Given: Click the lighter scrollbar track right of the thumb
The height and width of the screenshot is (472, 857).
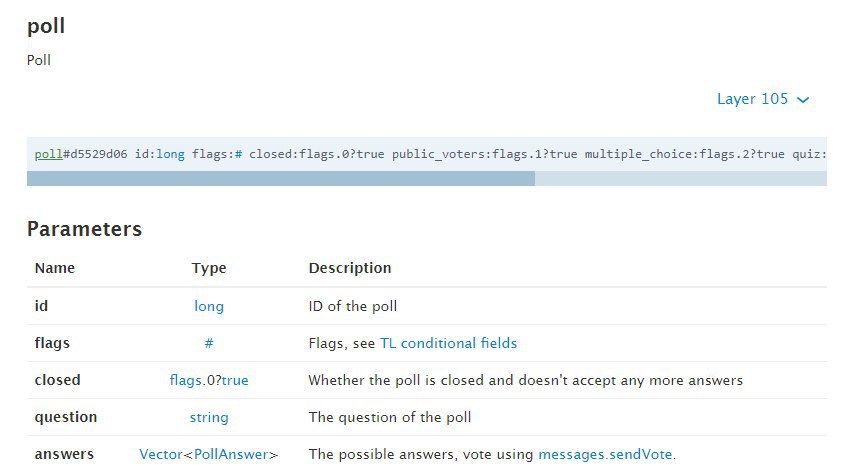Looking at the screenshot, I should 680,179.
